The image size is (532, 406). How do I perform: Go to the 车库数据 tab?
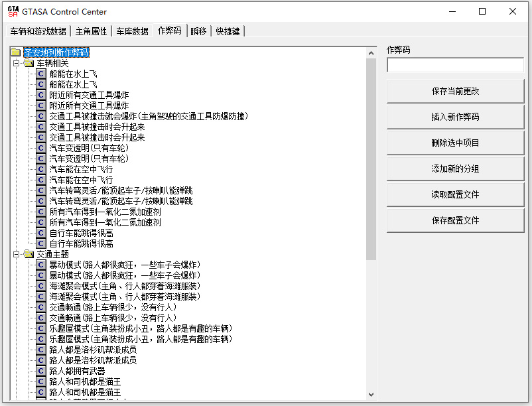coord(132,31)
